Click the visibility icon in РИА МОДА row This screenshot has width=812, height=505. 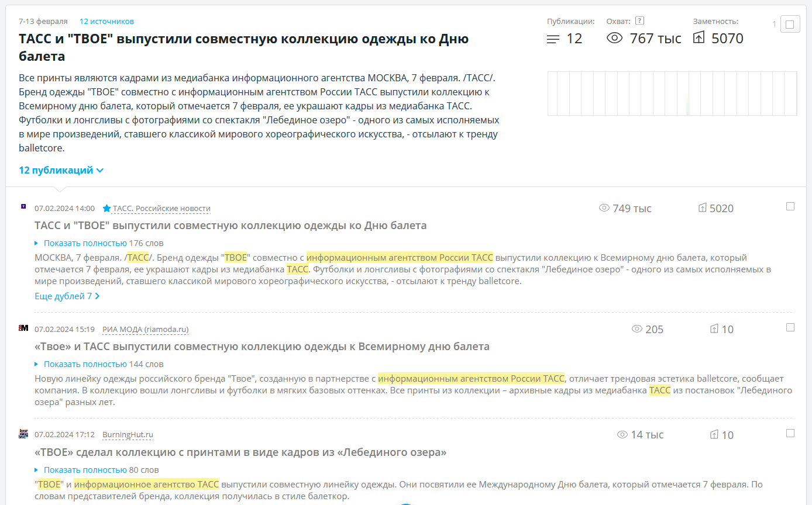pyautogui.click(x=714, y=329)
